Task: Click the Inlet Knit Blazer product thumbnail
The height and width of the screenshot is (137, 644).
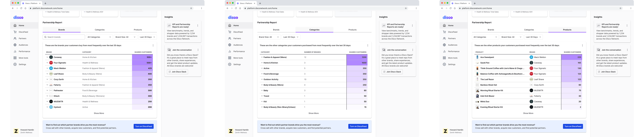Action: point(477,96)
